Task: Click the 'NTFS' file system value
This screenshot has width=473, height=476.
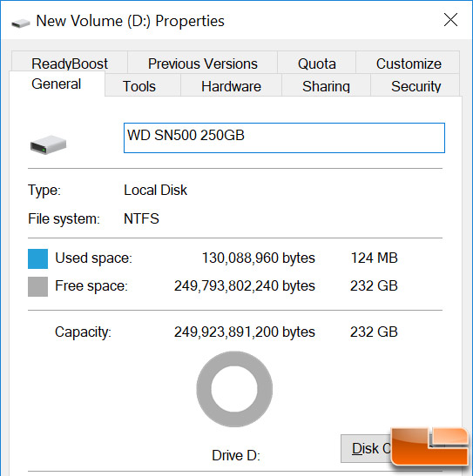Action: [141, 218]
